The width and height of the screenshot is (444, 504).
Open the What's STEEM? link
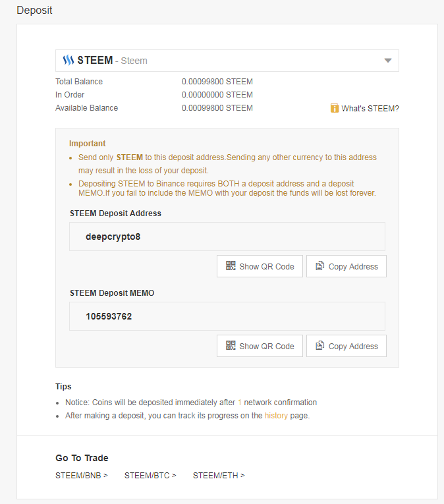(370, 109)
